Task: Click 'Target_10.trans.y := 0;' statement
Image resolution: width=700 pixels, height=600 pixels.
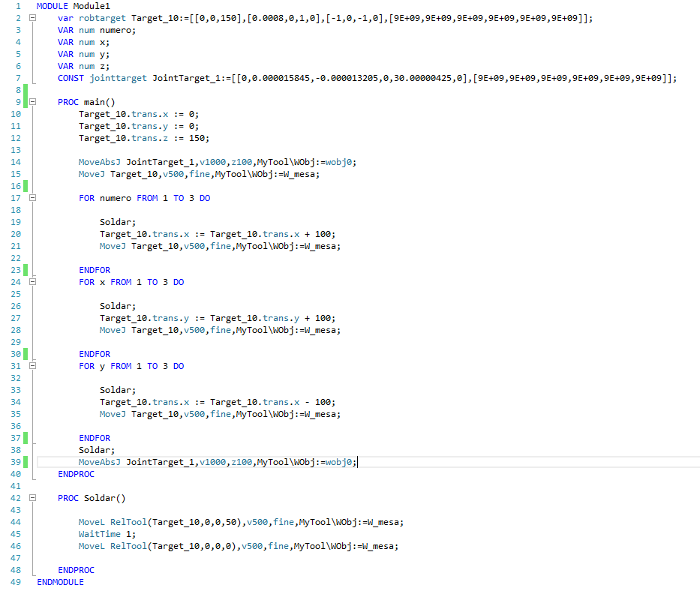Action: tap(139, 126)
